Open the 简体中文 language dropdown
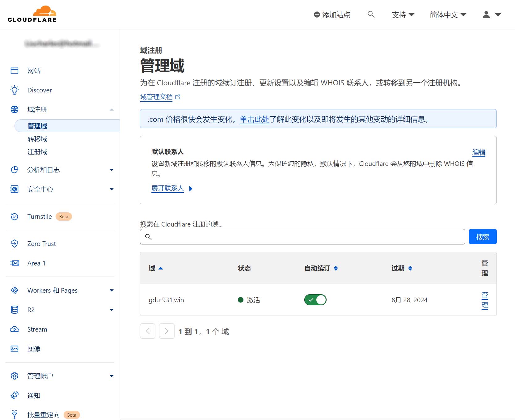The height and width of the screenshot is (420, 515). 448,15
